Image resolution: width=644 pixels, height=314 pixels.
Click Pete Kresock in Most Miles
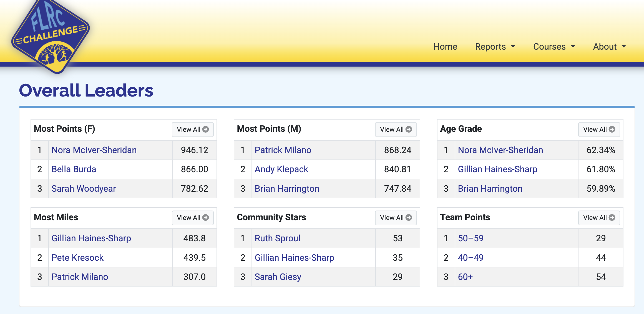coord(77,258)
